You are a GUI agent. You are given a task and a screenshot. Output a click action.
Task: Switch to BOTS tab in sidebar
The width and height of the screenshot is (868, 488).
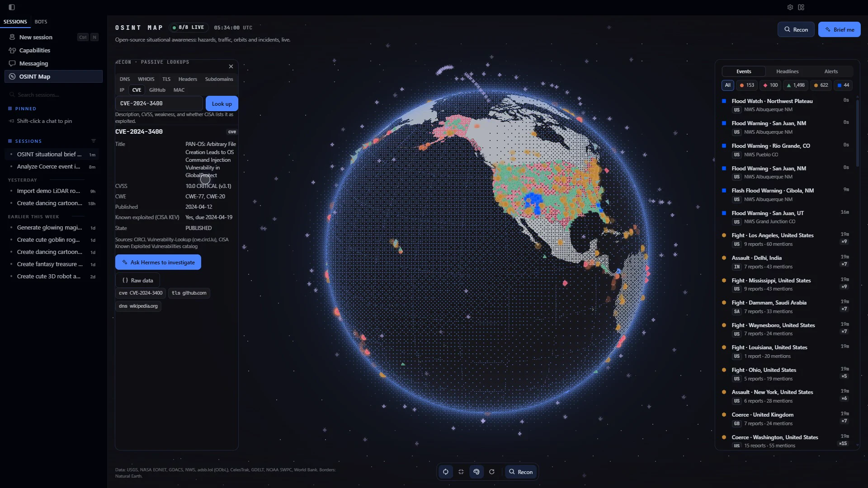coord(41,22)
